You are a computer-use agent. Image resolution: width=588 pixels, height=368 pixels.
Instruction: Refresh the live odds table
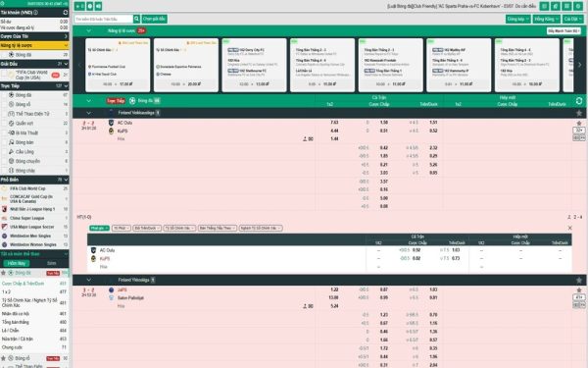click(579, 101)
